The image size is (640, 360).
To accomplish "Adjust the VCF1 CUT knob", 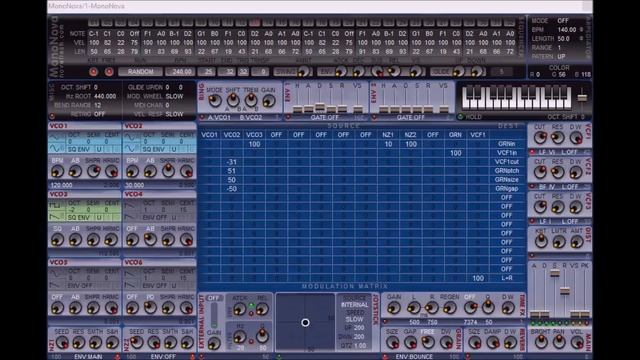I will [x=540, y=138].
